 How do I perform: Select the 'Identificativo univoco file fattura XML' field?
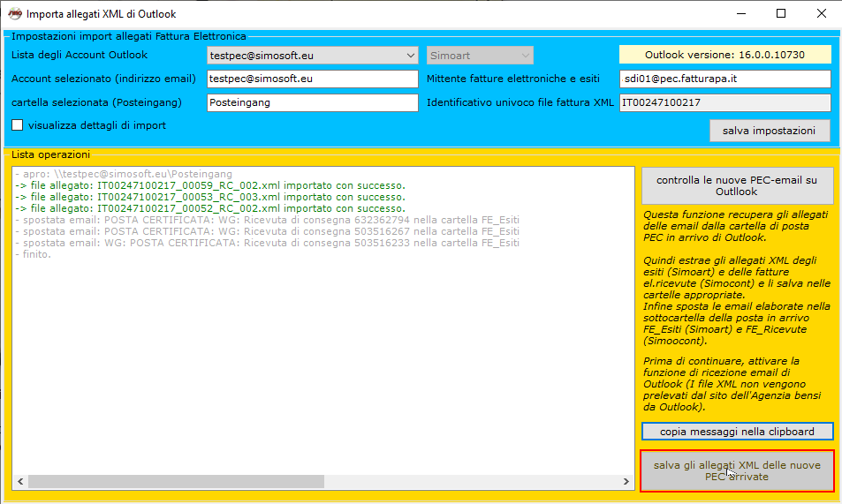click(x=724, y=103)
